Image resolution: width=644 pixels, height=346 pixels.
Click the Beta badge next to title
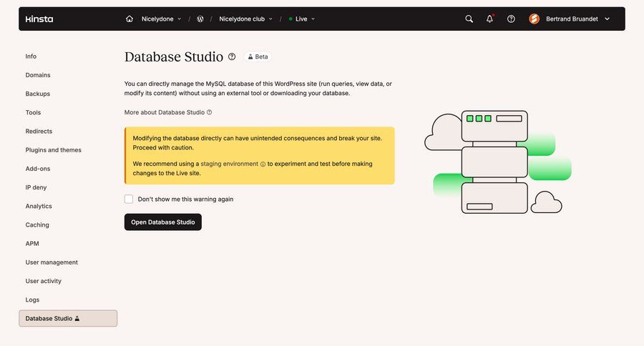[258, 56]
